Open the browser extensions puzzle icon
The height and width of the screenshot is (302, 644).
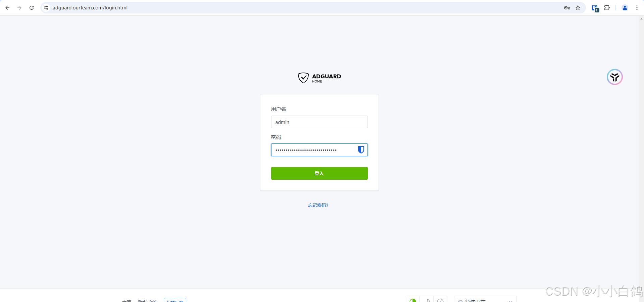coord(607,8)
